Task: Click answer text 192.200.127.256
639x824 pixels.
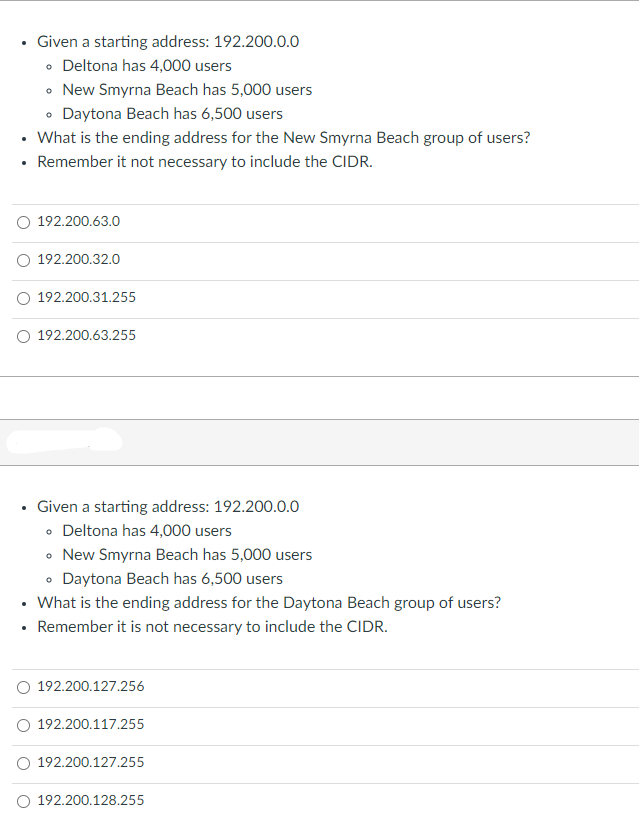Action: click(x=91, y=686)
